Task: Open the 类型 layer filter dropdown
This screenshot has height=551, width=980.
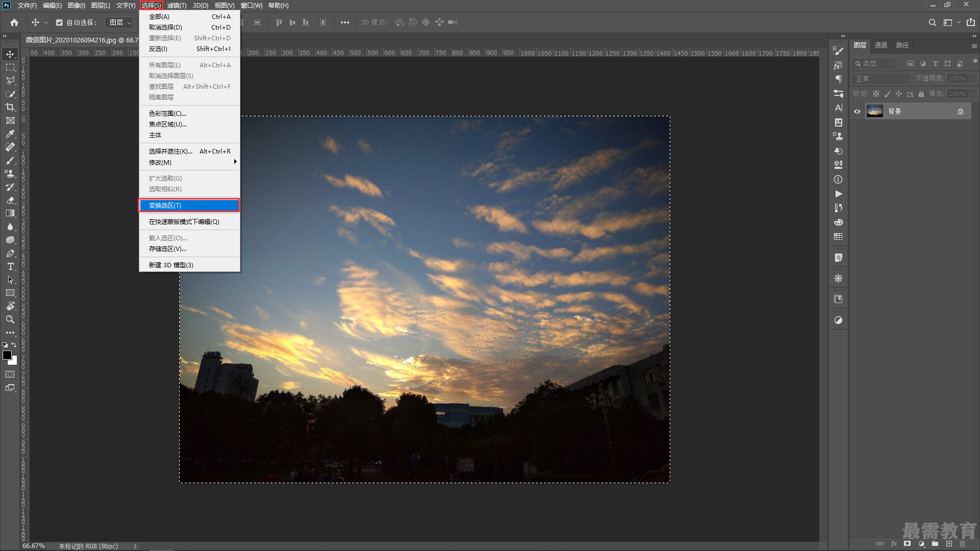Action: [874, 64]
